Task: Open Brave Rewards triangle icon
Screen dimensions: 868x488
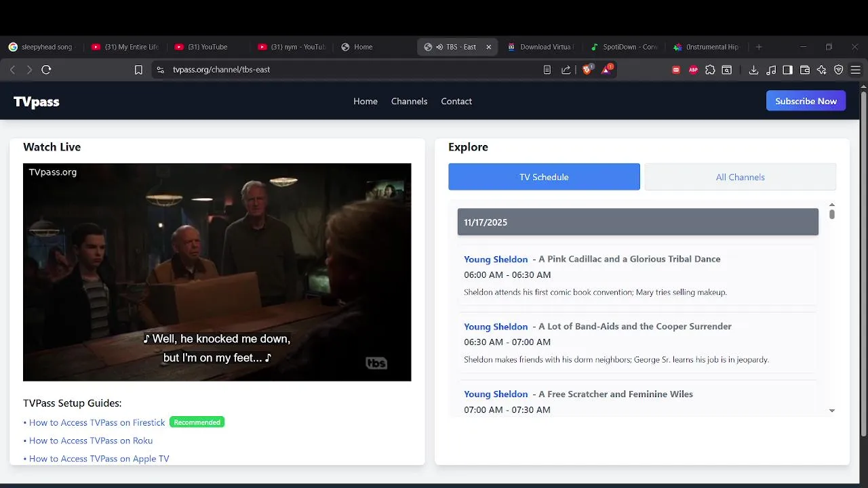Action: [x=607, y=69]
